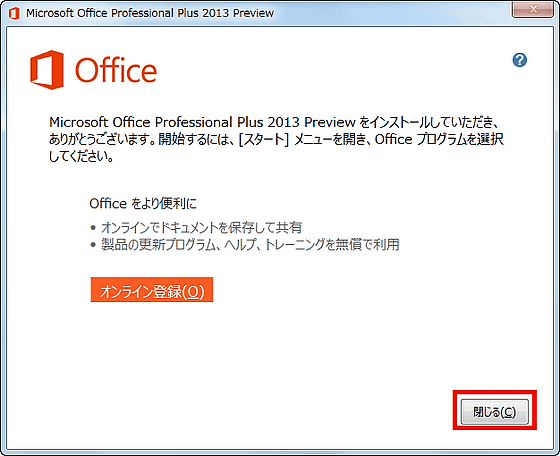This screenshot has height=456, width=560.
Task: Click the オンライン登録(O) orange button
Action: click(152, 290)
